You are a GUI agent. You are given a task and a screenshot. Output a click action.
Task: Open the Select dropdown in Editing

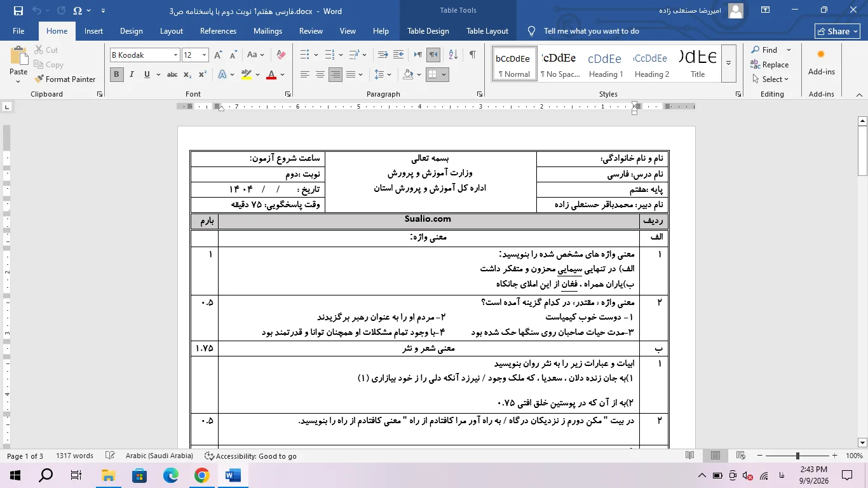pos(770,79)
